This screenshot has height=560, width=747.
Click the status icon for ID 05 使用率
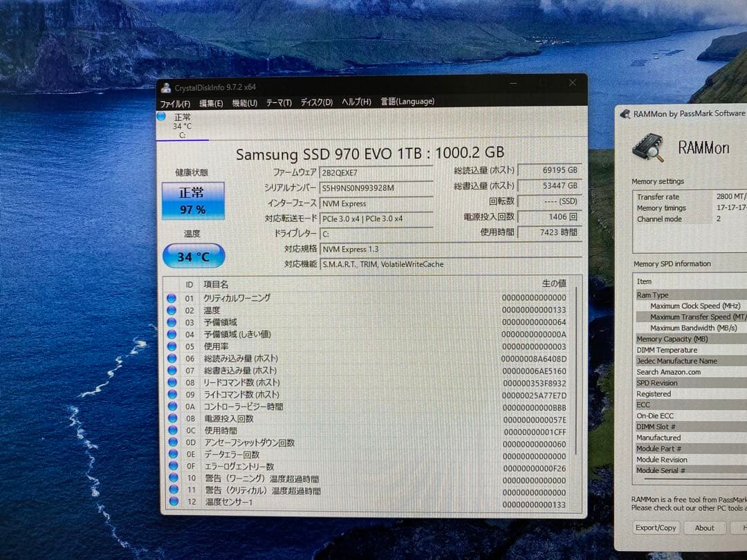pyautogui.click(x=172, y=346)
